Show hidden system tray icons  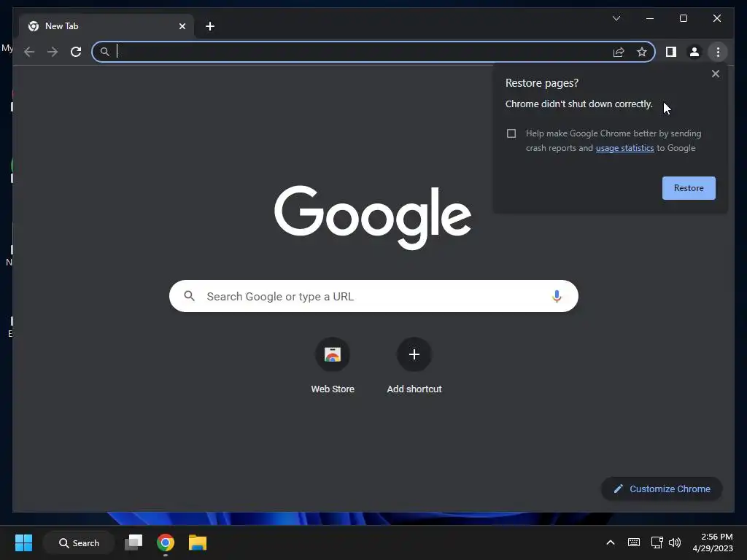click(x=611, y=542)
